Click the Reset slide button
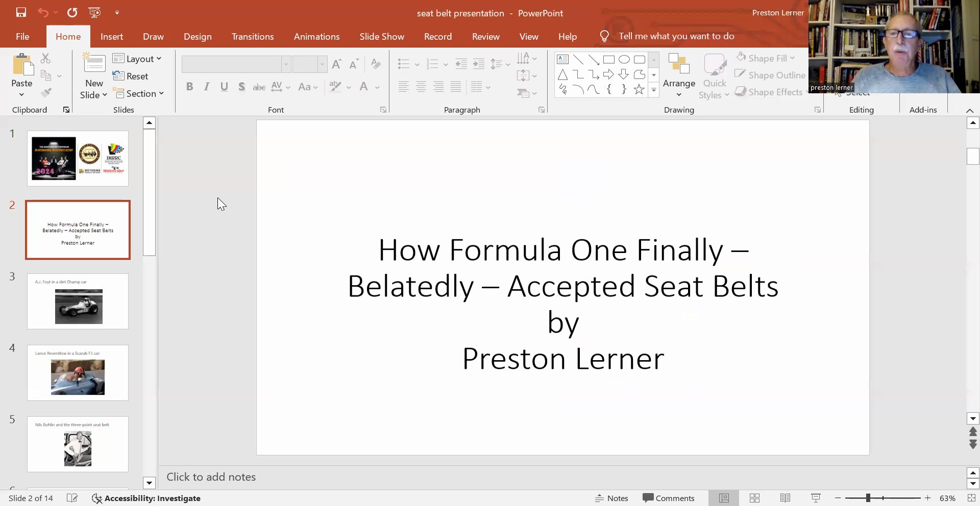Image resolution: width=980 pixels, height=506 pixels. [x=131, y=76]
